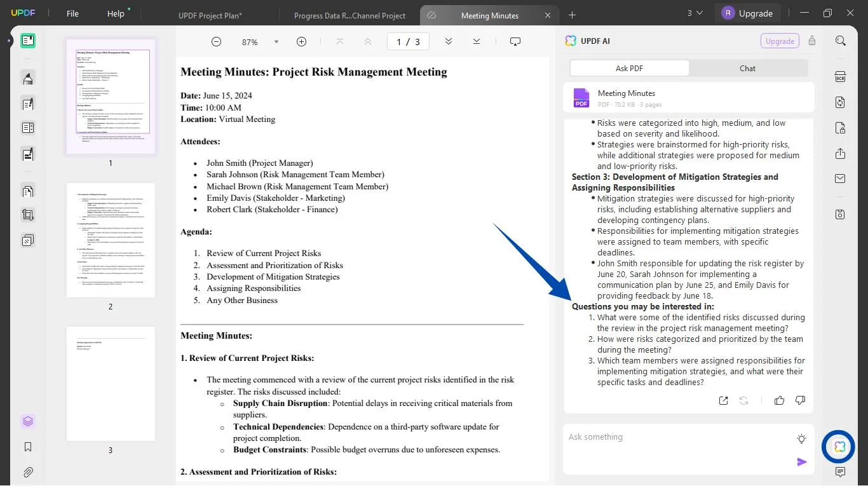
Task: Open the Protect PDF lock tool
Action: [x=841, y=128]
